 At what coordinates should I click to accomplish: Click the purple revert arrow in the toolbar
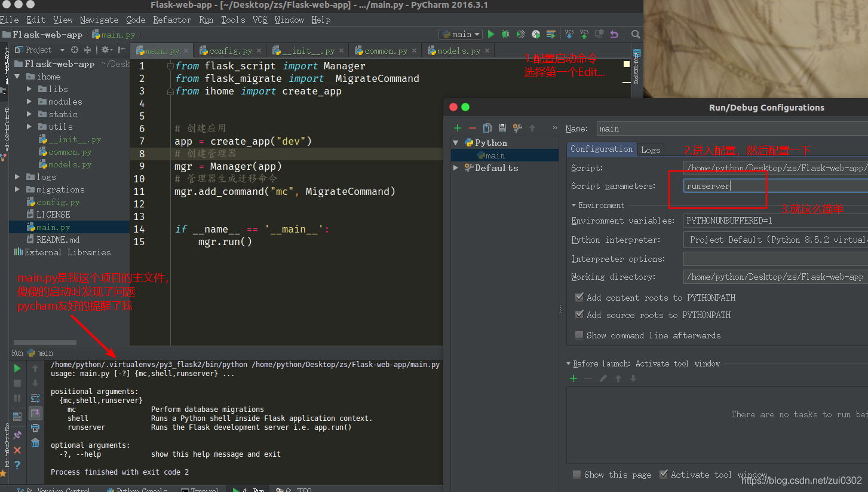[614, 35]
